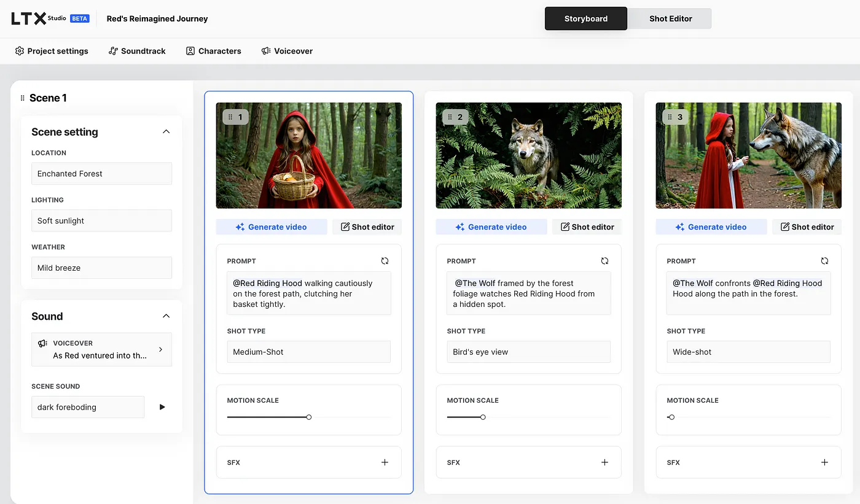Adjust shot 2 motion scale slider handle

click(483, 417)
